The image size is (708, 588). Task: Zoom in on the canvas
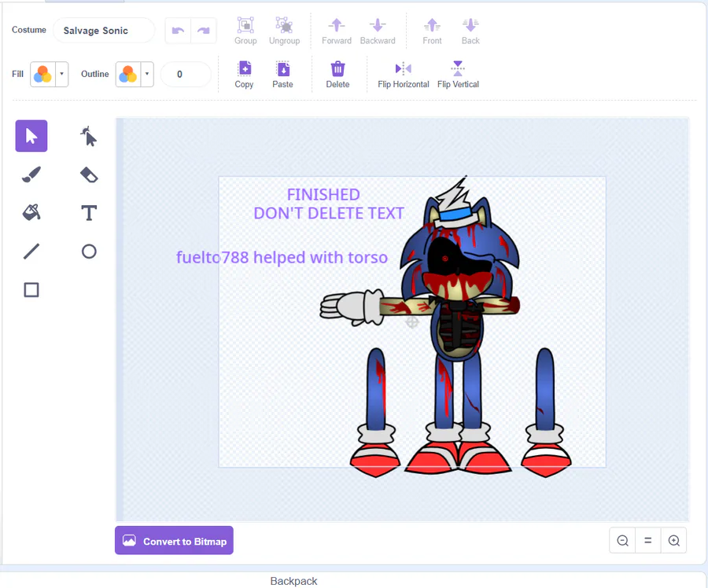pyautogui.click(x=673, y=541)
